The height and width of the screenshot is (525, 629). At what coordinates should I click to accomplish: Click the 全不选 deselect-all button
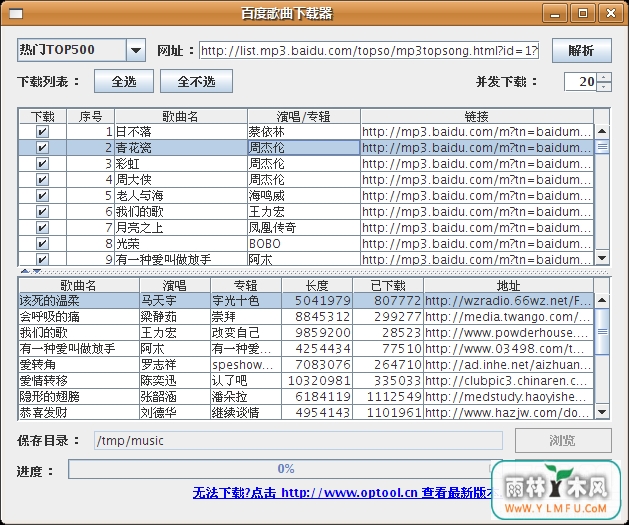[197, 81]
